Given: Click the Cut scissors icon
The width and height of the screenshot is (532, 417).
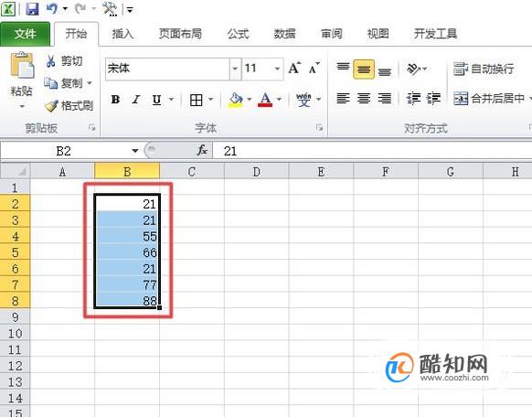Looking at the screenshot, I should (50, 61).
